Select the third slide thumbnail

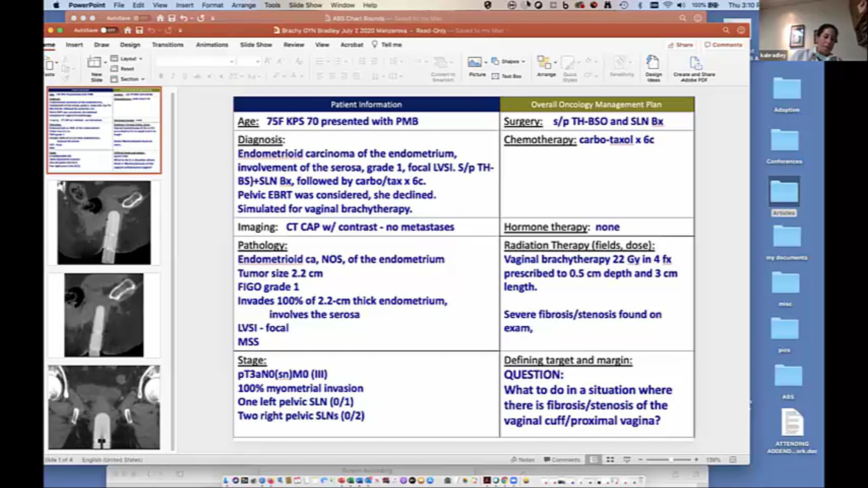pos(104,315)
